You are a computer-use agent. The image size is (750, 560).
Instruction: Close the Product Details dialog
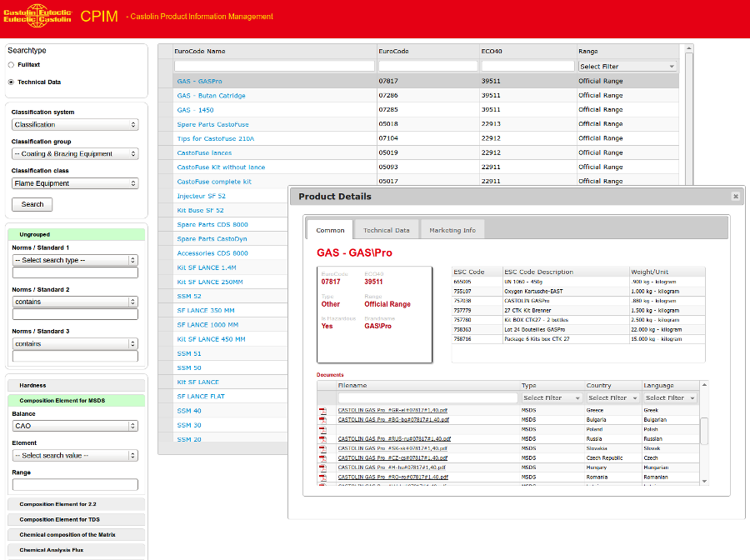tap(736, 197)
